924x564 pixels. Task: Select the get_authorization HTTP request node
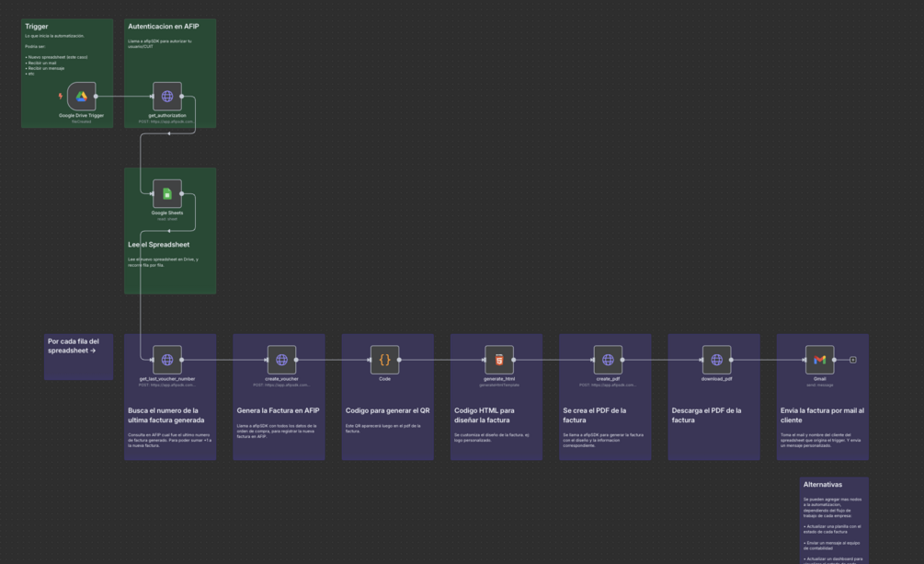(167, 97)
